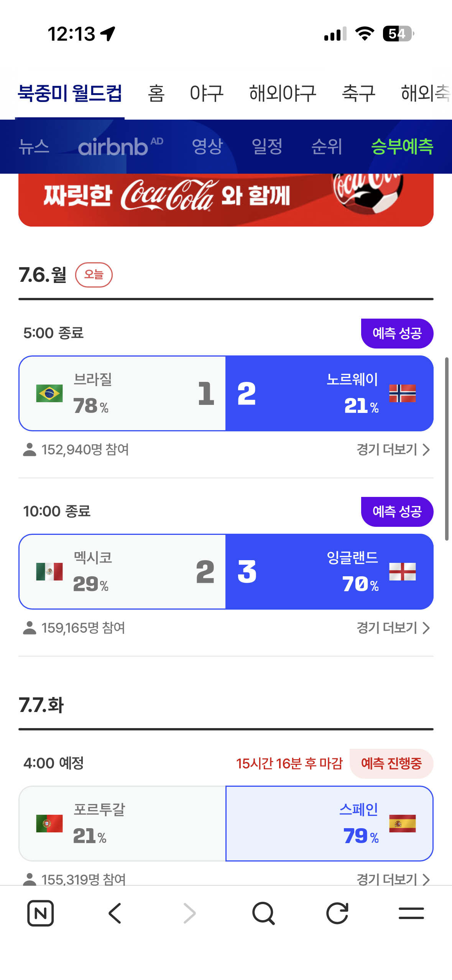Viewport: 452px width, 980px height.
Task: Tap the Spain flag icon
Action: (x=402, y=824)
